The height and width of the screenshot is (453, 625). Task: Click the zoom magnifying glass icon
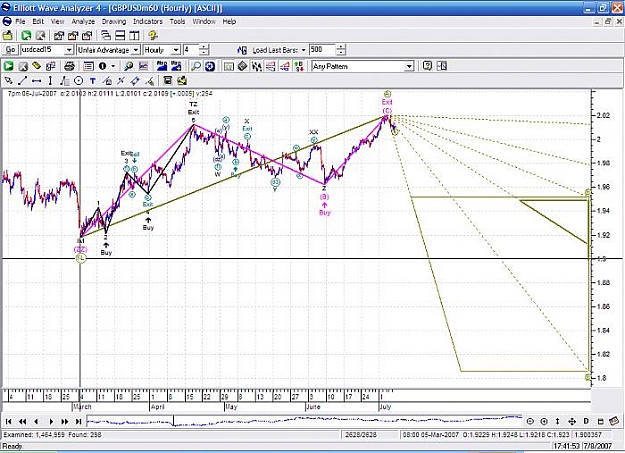(x=196, y=66)
